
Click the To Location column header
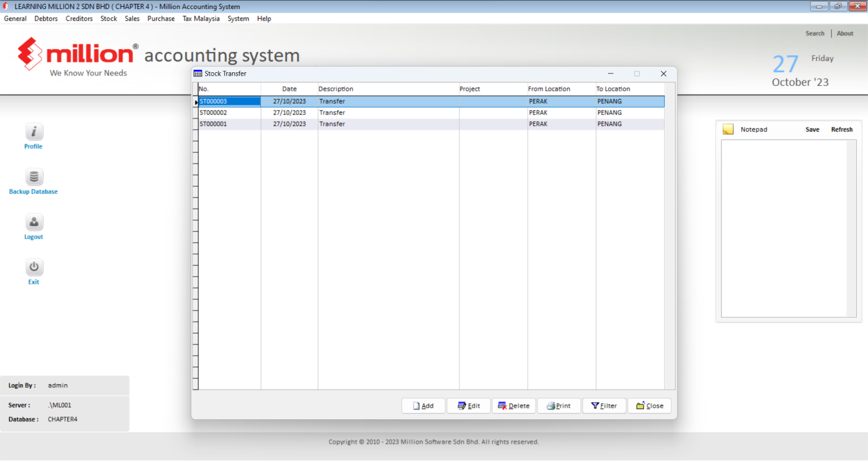click(x=630, y=89)
